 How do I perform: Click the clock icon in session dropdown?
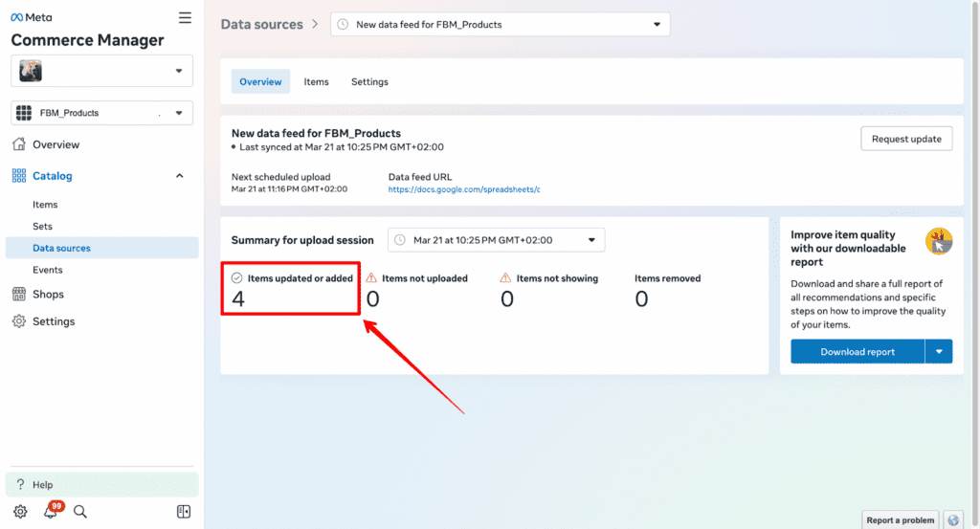click(x=400, y=240)
